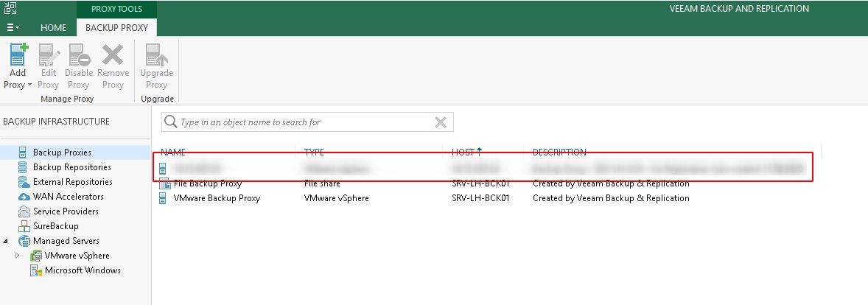Click the Upgrade Proxy ribbon button
This screenshot has height=305, width=868.
(x=157, y=66)
